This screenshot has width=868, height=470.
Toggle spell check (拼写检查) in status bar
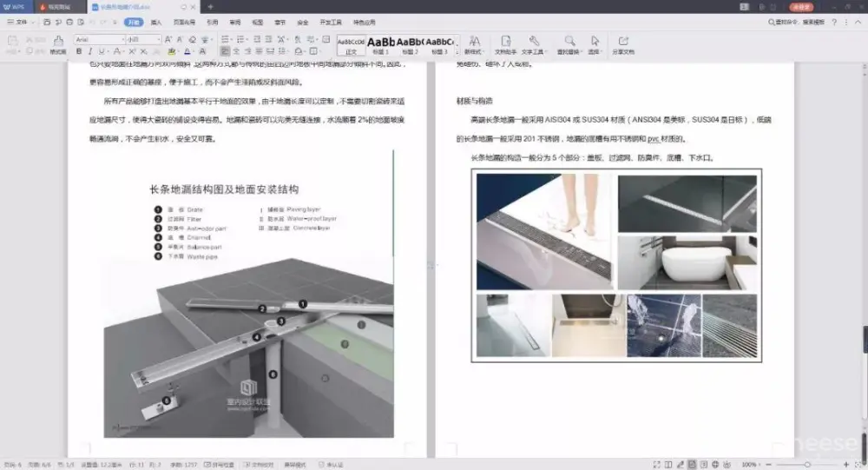click(220, 465)
